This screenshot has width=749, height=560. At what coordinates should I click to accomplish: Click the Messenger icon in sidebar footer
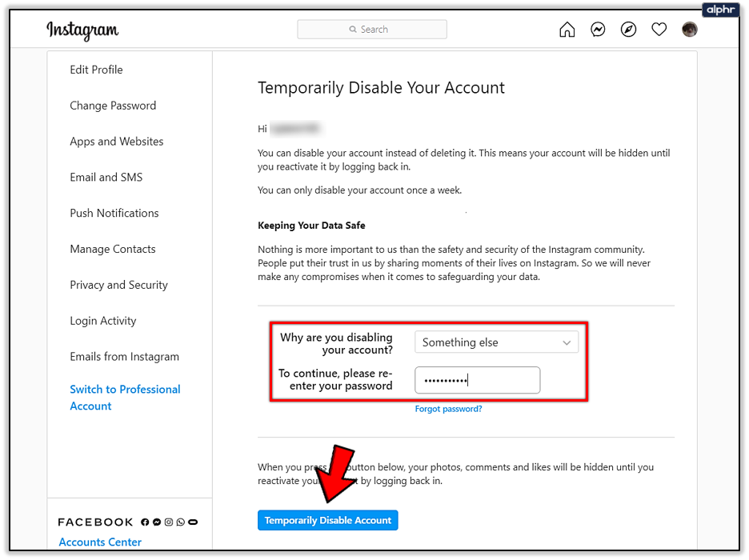(157, 522)
